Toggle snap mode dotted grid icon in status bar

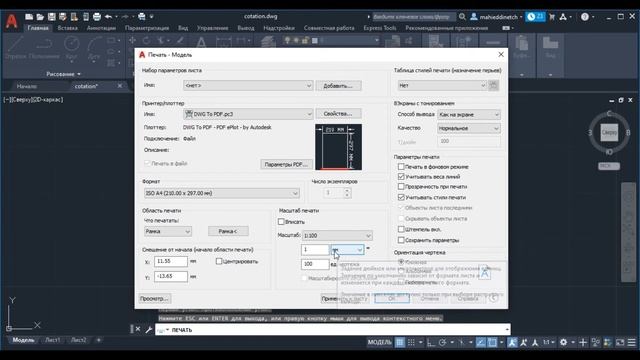pos(411,342)
